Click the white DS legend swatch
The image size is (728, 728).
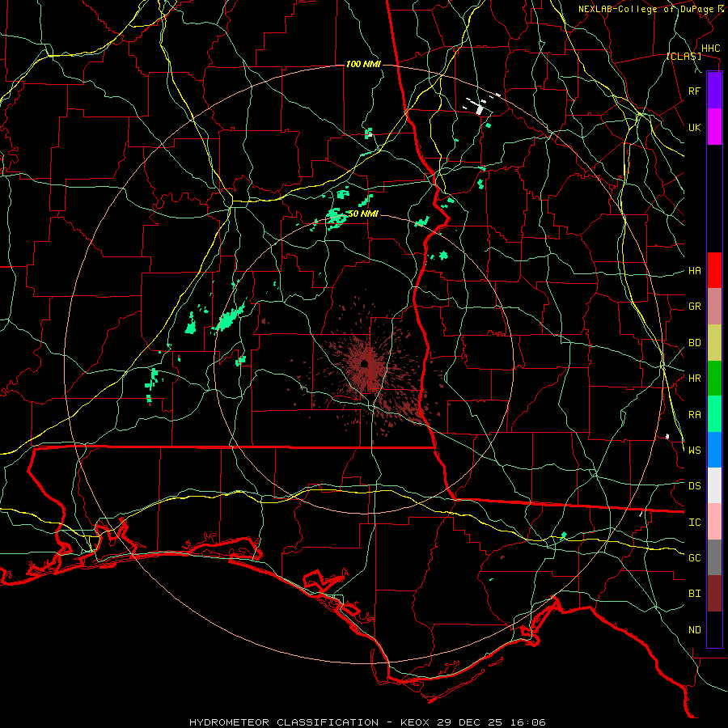[x=714, y=485]
